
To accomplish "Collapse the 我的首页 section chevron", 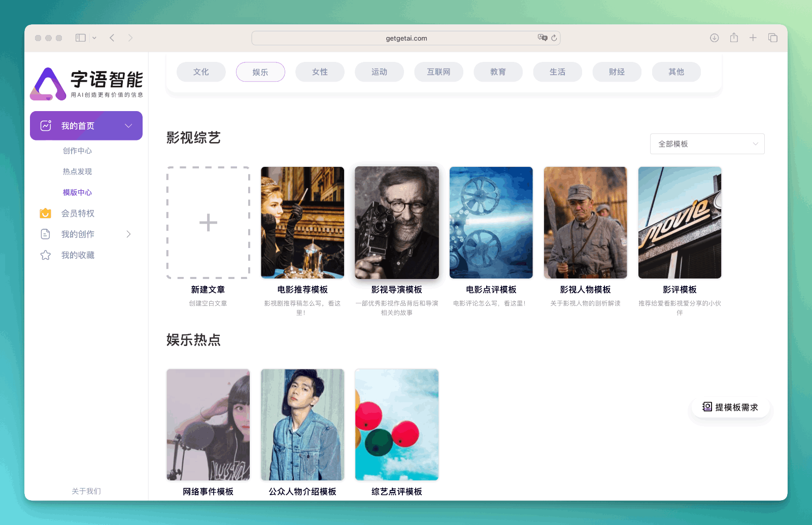I will tap(128, 125).
